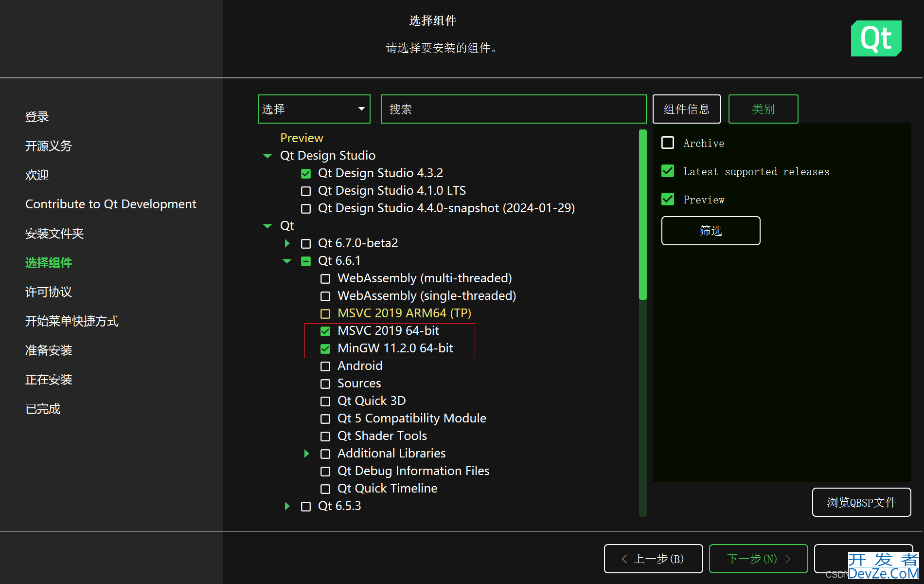This screenshot has height=584, width=924.
Task: Check the Sources component
Action: click(325, 383)
